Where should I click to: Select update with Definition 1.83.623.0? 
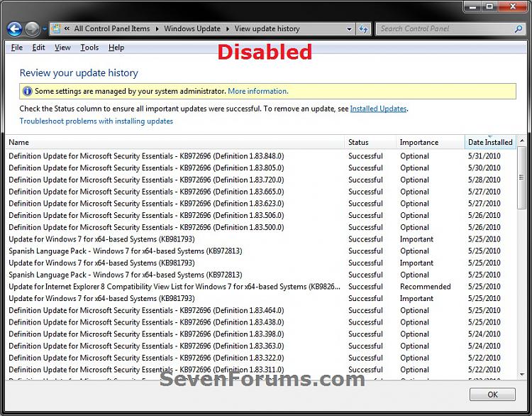261,204
